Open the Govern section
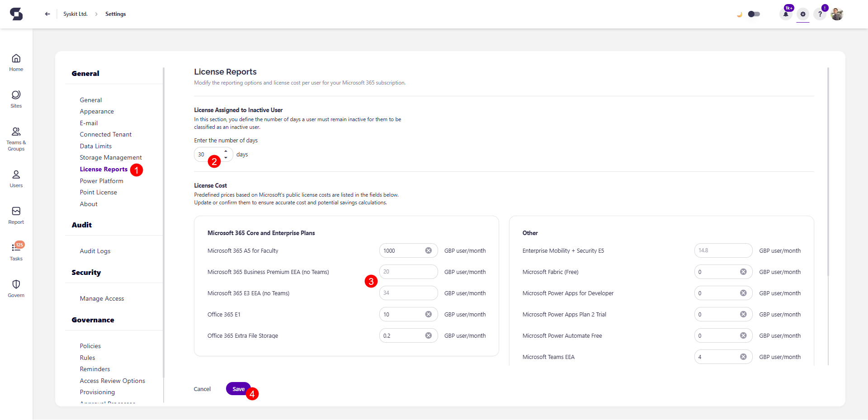Viewport: 868px width, 420px height. [x=16, y=288]
